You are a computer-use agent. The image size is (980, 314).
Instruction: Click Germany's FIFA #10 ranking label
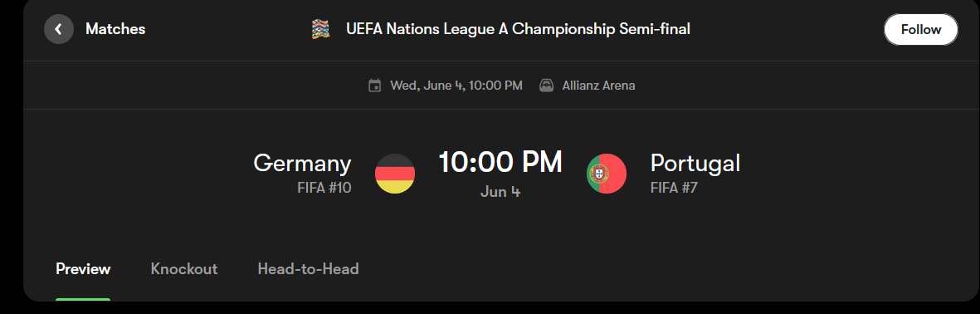324,188
